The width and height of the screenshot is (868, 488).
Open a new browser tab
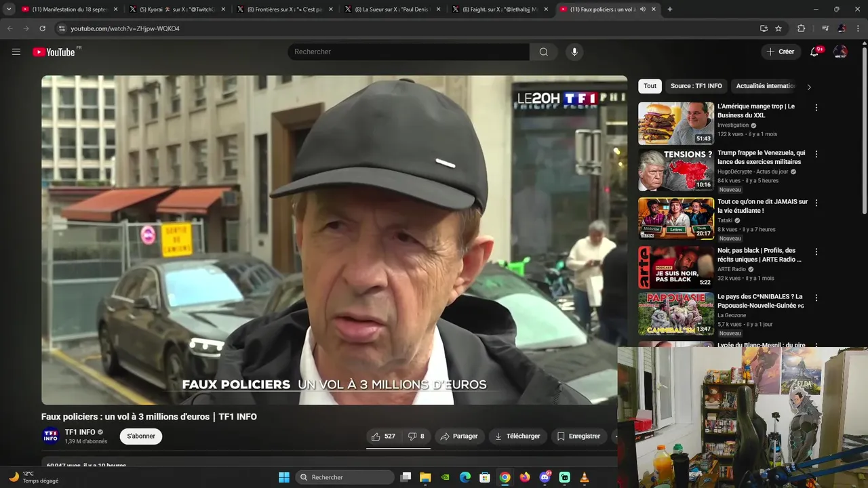(670, 9)
